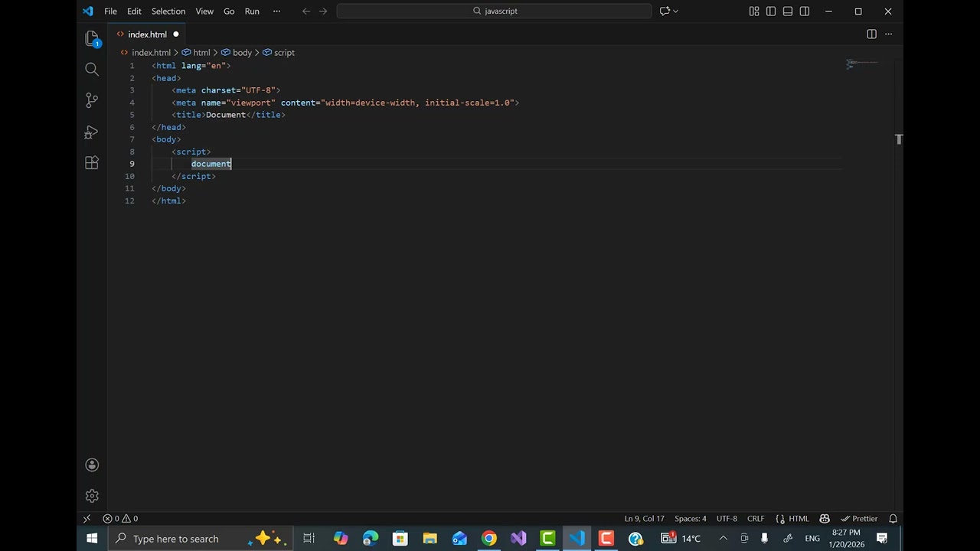
Task: Click the javascript command center search box
Action: (x=495, y=11)
